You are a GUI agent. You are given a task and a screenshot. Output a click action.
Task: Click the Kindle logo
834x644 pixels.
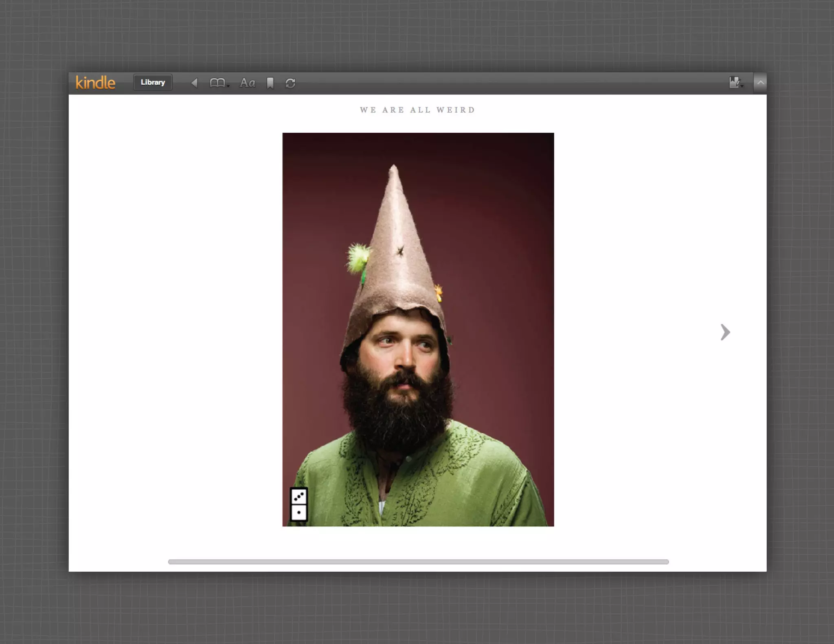pos(95,83)
